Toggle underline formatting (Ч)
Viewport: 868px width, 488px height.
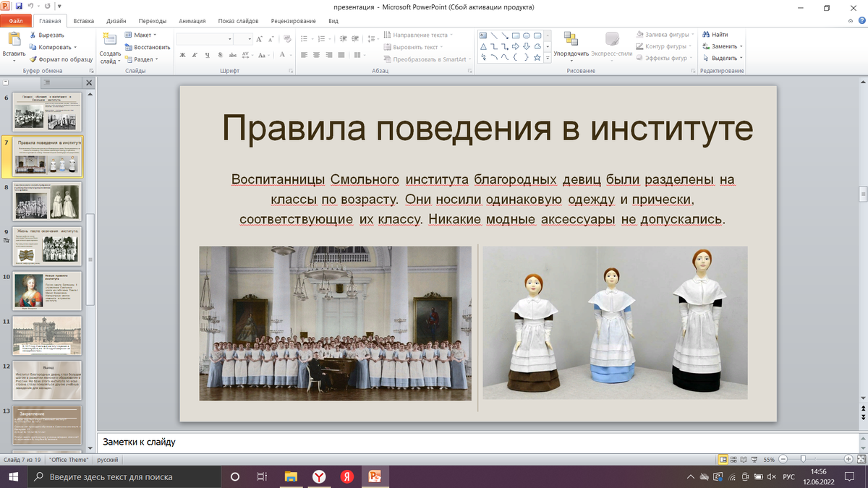point(208,55)
